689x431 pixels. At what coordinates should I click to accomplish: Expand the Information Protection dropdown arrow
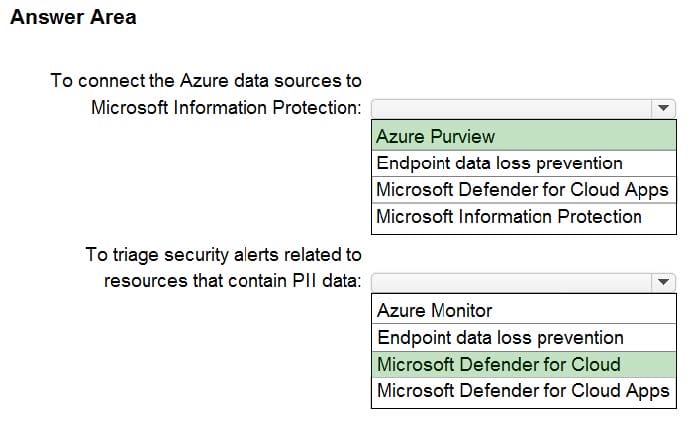664,109
